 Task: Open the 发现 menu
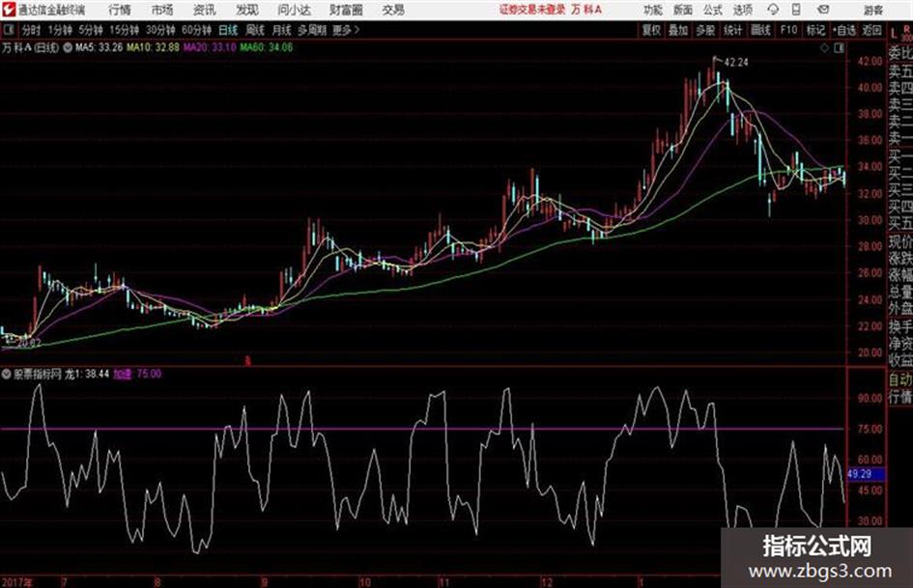click(x=247, y=10)
